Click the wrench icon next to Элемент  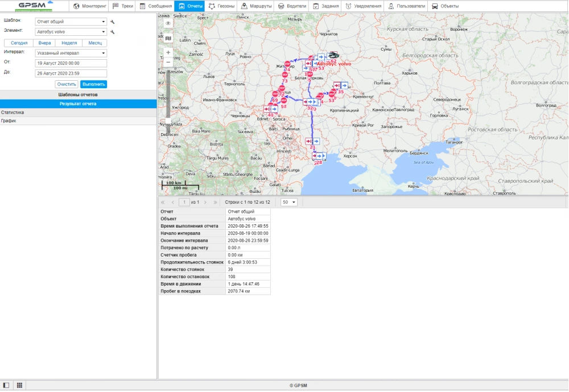point(113,32)
